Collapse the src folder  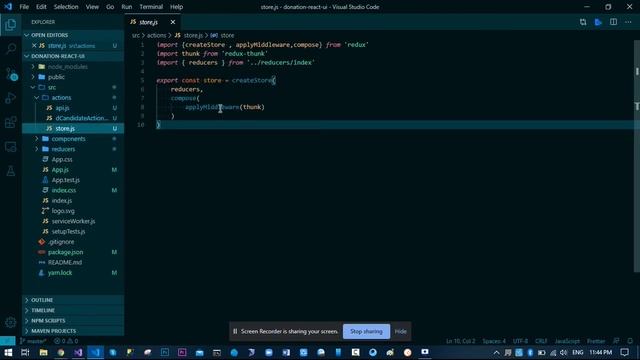click(51, 87)
